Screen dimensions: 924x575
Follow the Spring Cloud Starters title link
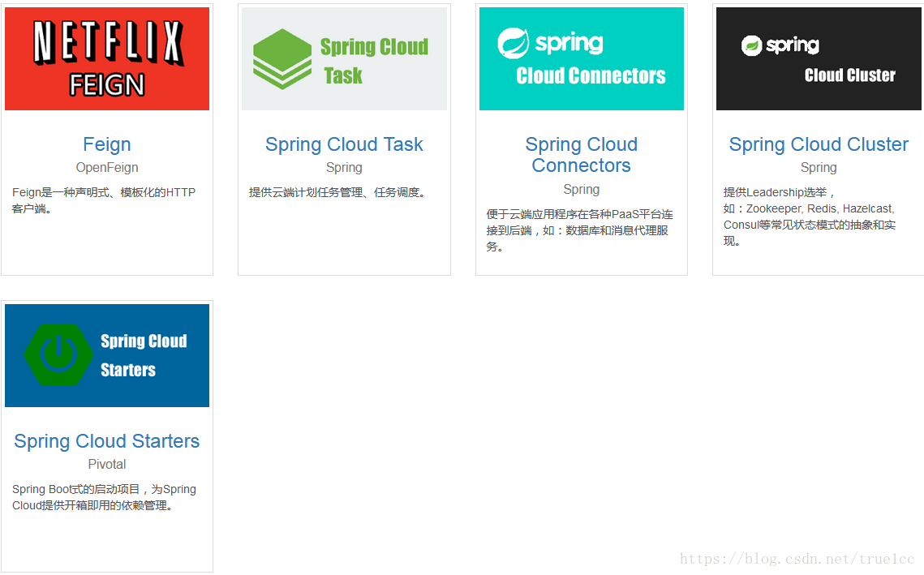(x=106, y=441)
